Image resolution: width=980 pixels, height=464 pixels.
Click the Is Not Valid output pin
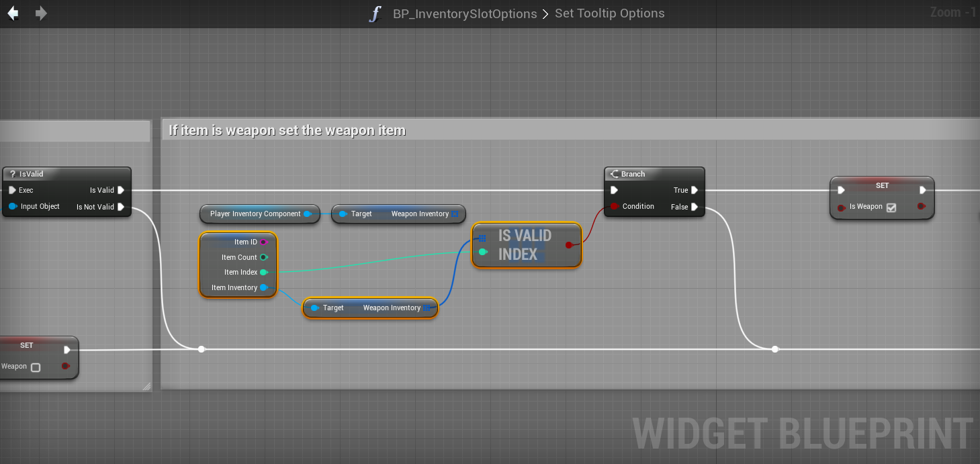[121, 207]
